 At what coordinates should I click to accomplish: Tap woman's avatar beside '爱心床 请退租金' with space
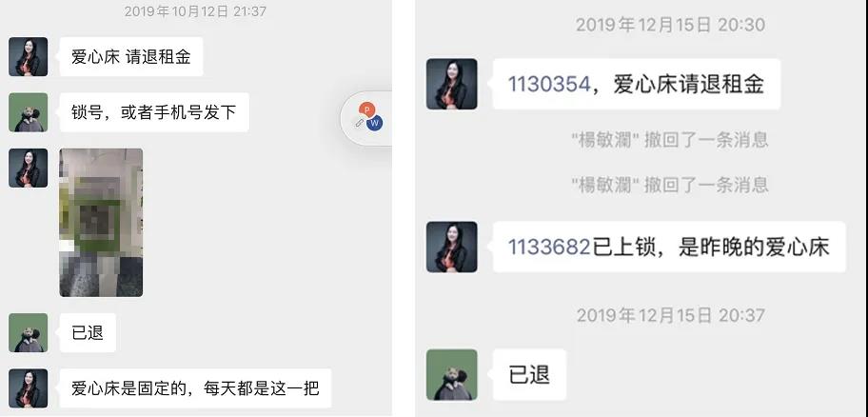tap(29, 56)
